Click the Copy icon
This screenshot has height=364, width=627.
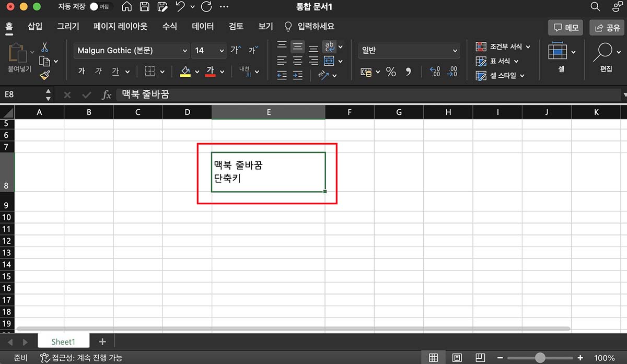[44, 61]
